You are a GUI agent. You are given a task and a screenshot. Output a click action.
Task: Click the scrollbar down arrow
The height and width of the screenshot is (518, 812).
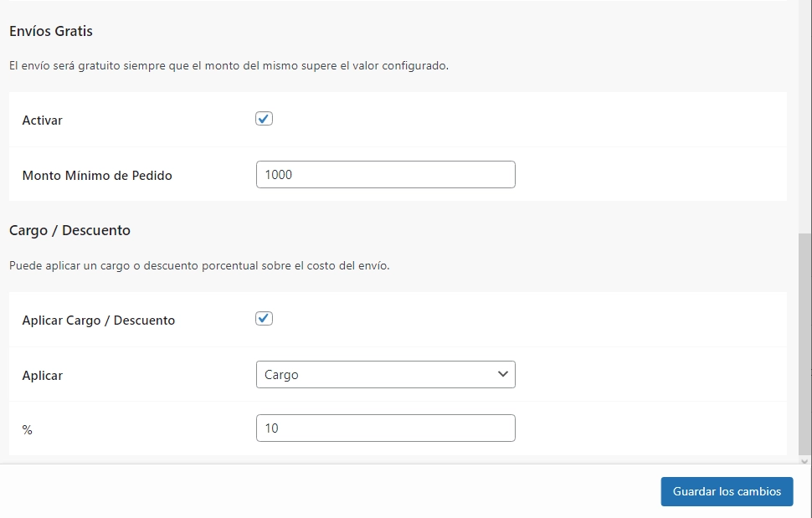click(x=804, y=461)
